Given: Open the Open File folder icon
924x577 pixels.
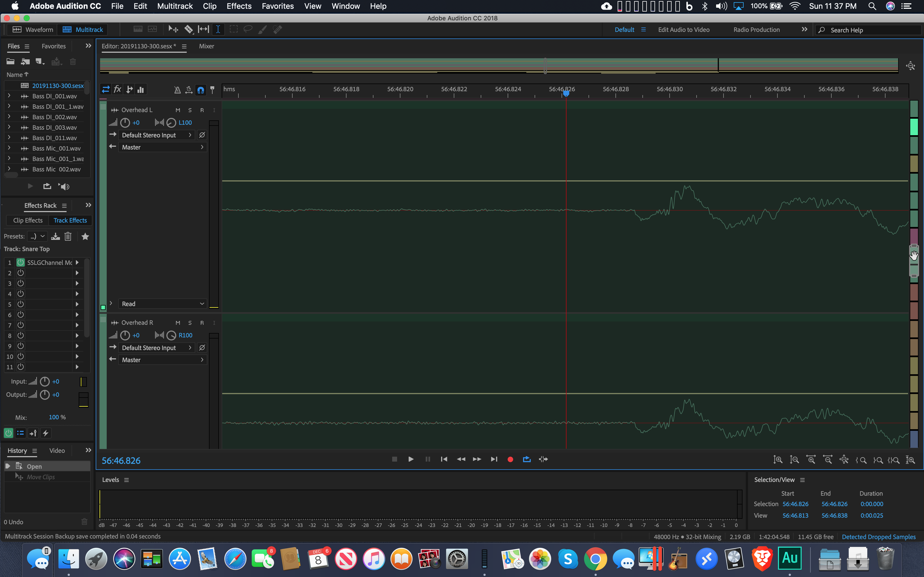Looking at the screenshot, I should [x=11, y=62].
